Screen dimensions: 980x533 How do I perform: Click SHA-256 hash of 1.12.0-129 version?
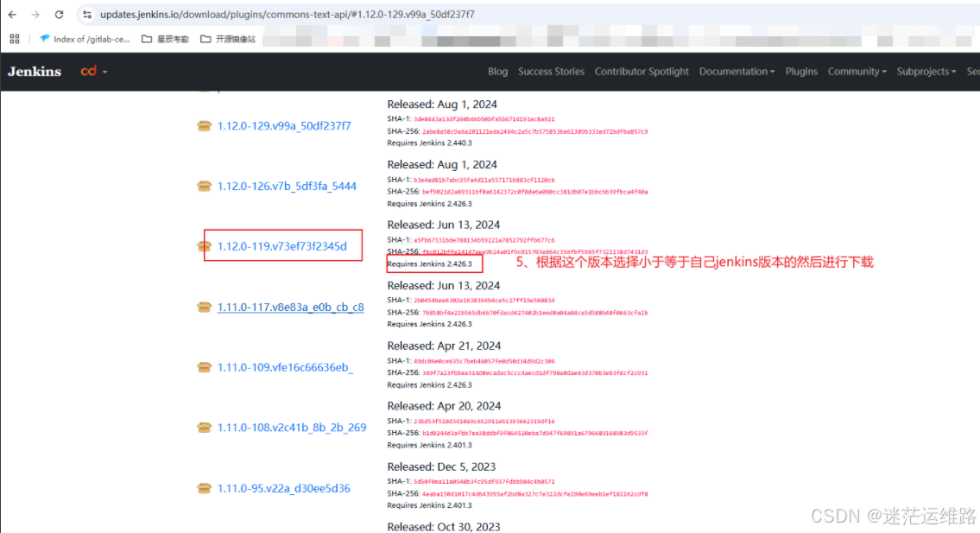[535, 131]
